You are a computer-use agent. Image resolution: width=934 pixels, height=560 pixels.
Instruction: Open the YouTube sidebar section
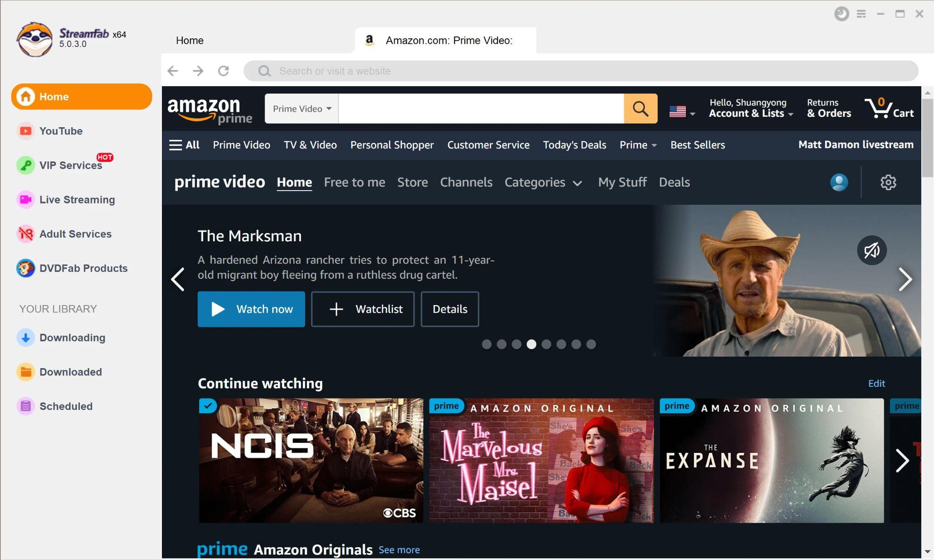pos(61,131)
